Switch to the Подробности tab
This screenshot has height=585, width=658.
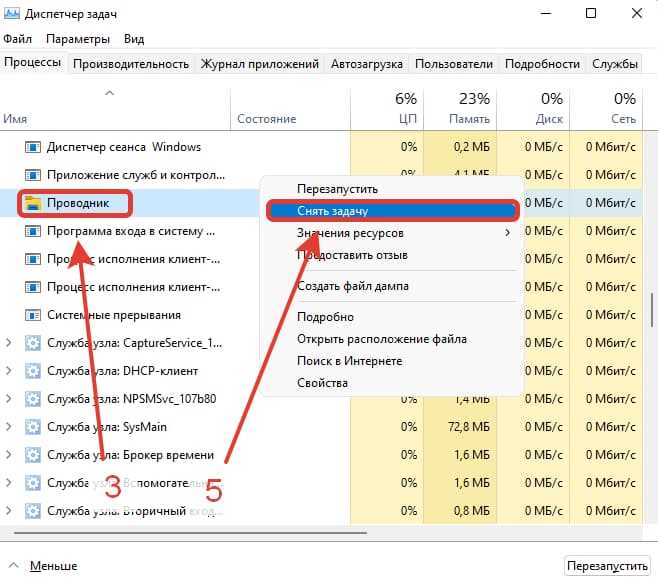point(542,64)
